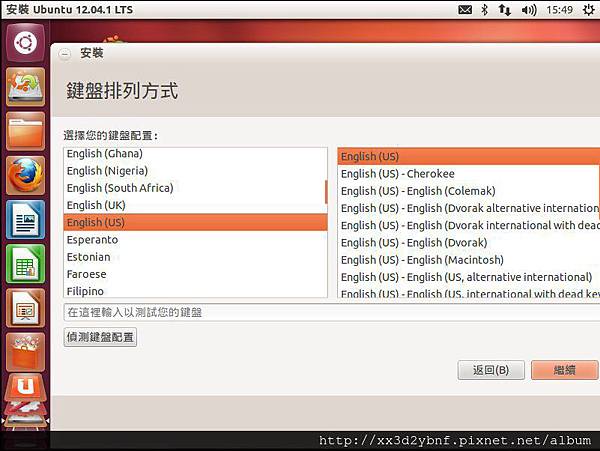Viewport: 600px width, 451px height.
Task: Open LibreOffice Writer from the launcher
Action: pos(26,220)
